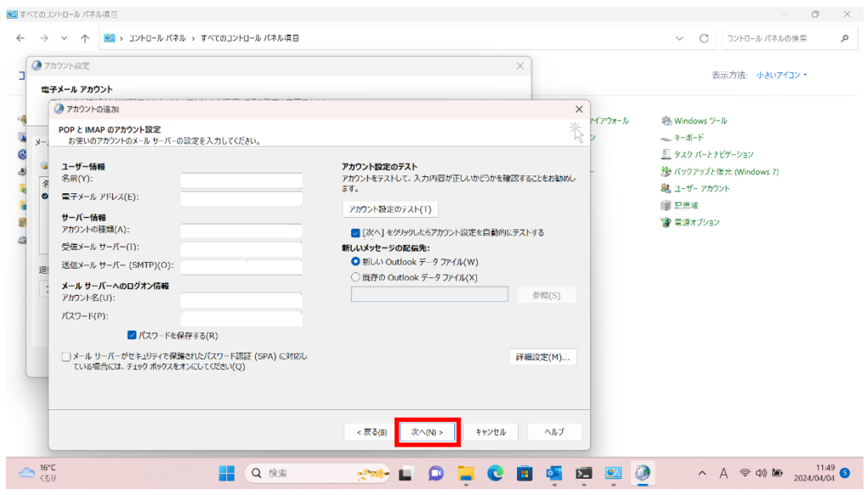Image resolution: width=868 pixels, height=495 pixels.
Task: Expand the address bar history dropdown
Action: 679,38
